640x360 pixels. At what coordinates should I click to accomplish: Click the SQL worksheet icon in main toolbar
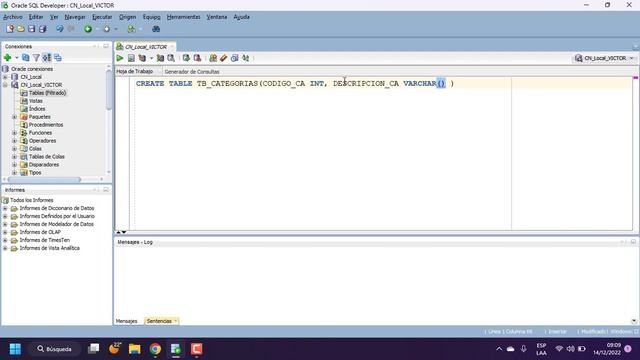[x=131, y=29]
